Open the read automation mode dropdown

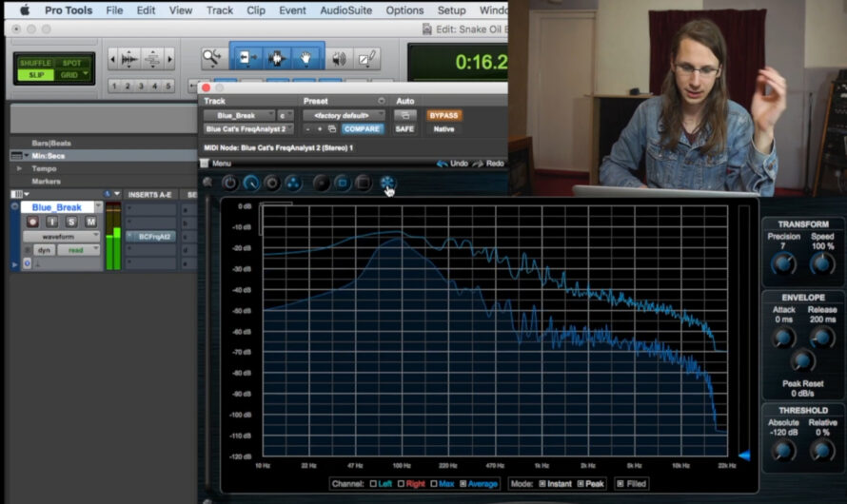tap(79, 250)
